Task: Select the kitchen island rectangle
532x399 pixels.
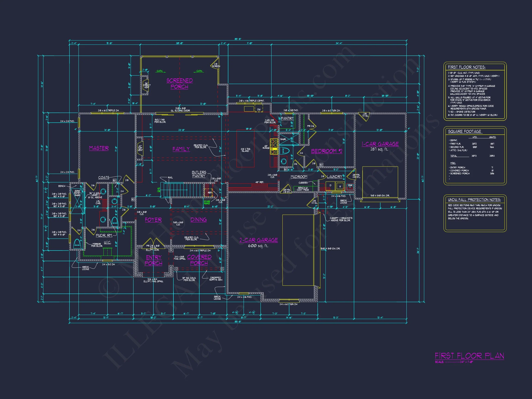Action: coord(245,148)
